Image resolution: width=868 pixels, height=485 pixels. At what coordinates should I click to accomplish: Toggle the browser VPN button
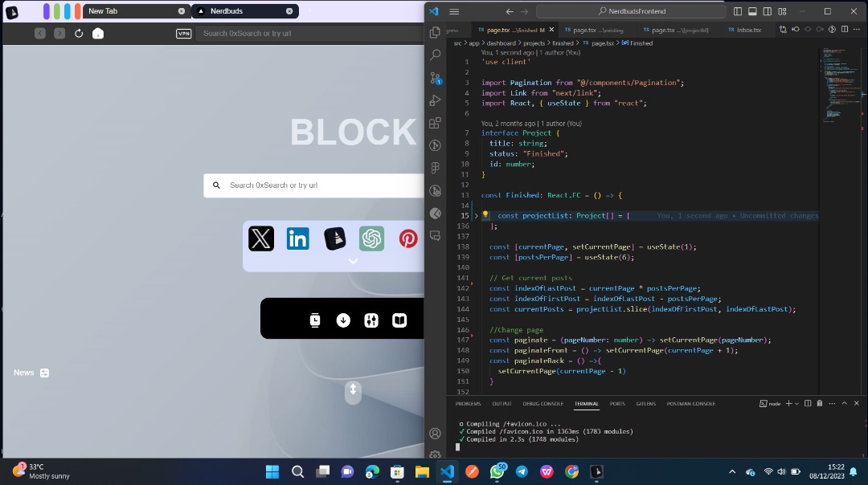184,33
